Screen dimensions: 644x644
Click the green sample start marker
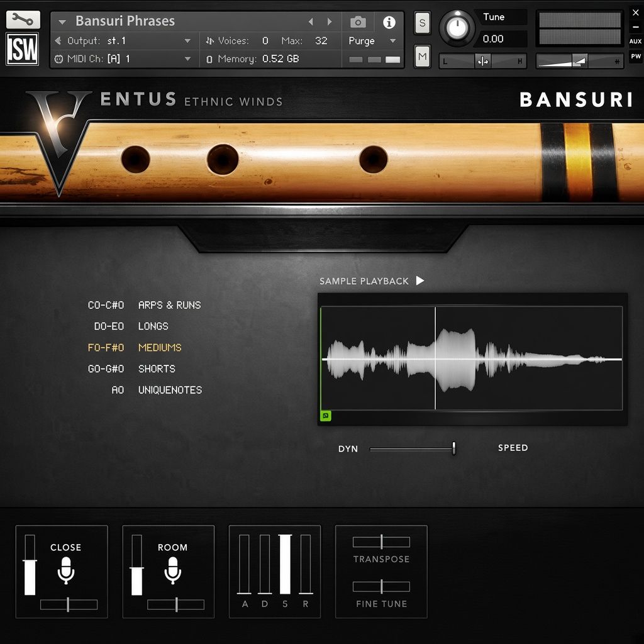point(321,358)
